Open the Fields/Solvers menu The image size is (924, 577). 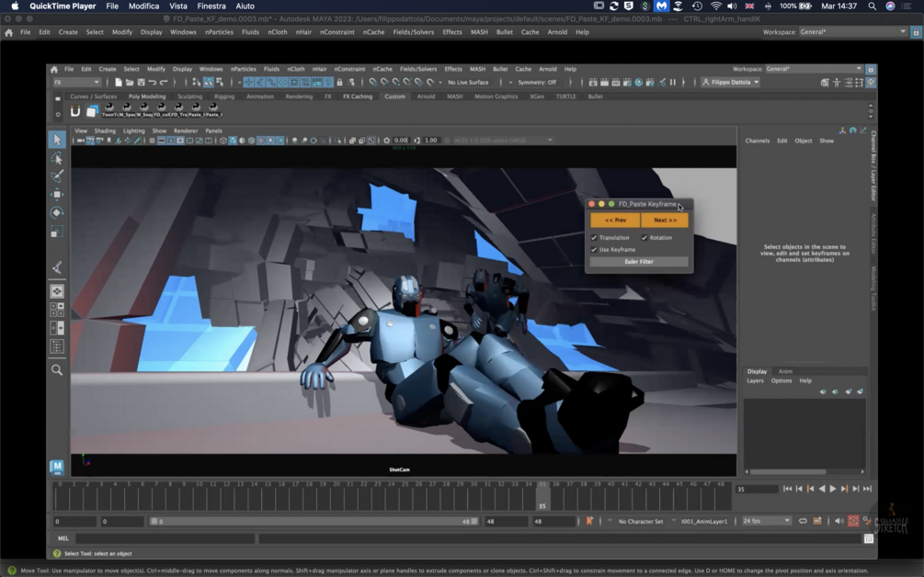coord(417,69)
